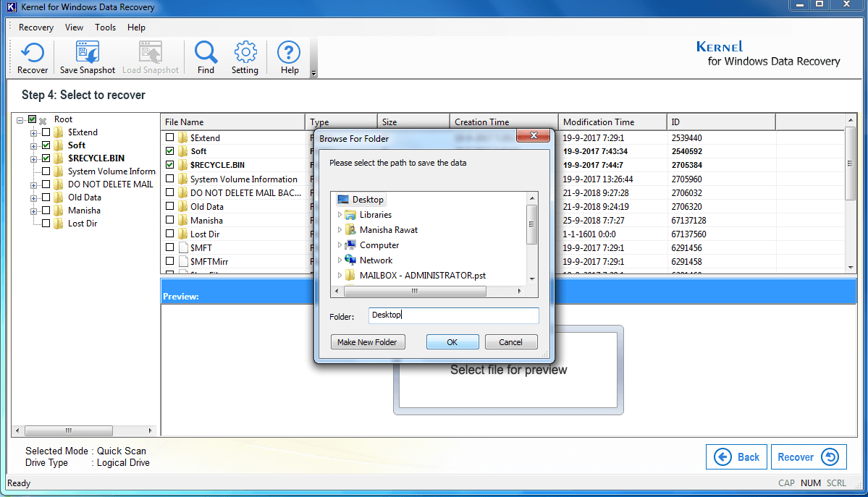Click the System Volume Information folder icon in list
The width and height of the screenshot is (868, 497).
183,179
